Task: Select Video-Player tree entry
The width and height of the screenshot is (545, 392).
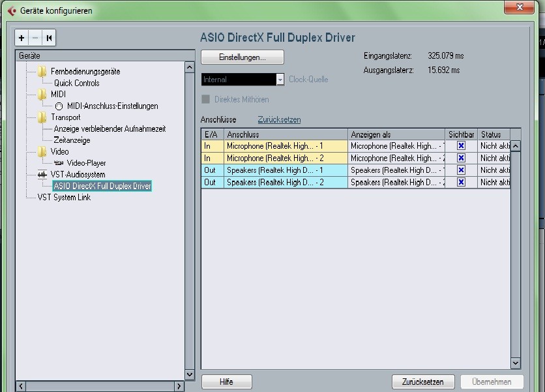Action: click(86, 163)
